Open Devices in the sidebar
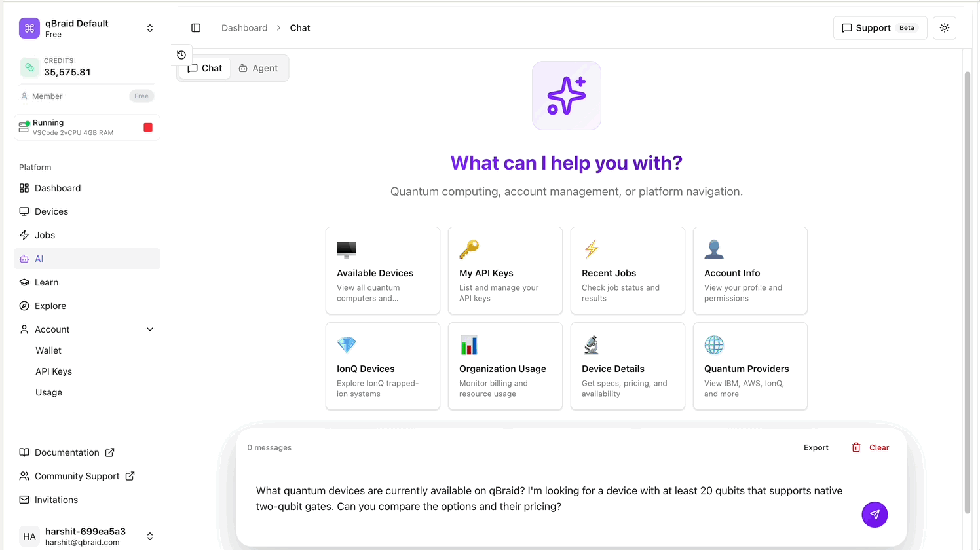This screenshot has width=980, height=550. [87, 211]
